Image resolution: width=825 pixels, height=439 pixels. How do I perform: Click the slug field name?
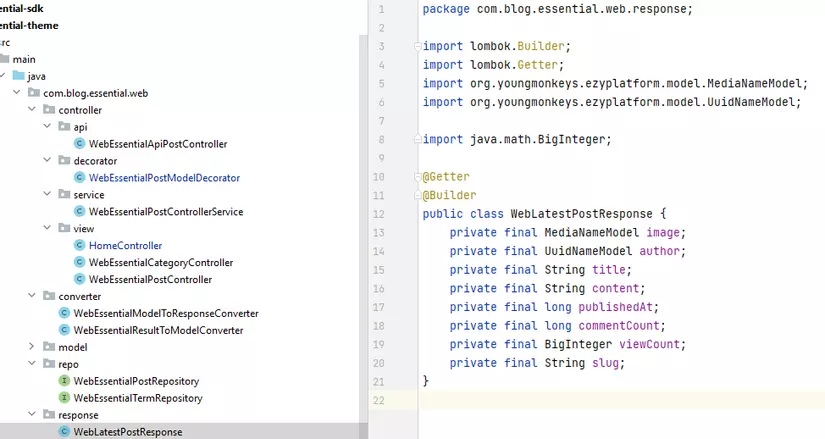pyautogui.click(x=605, y=363)
